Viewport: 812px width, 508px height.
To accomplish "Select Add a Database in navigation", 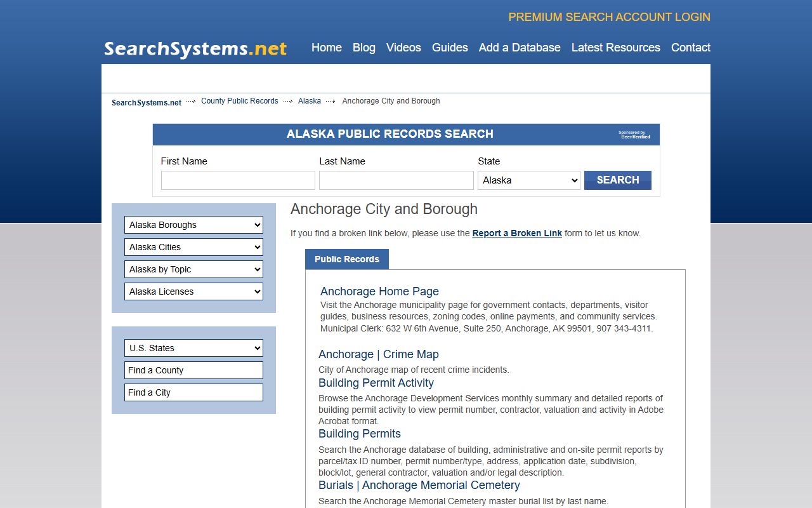I will click(520, 48).
